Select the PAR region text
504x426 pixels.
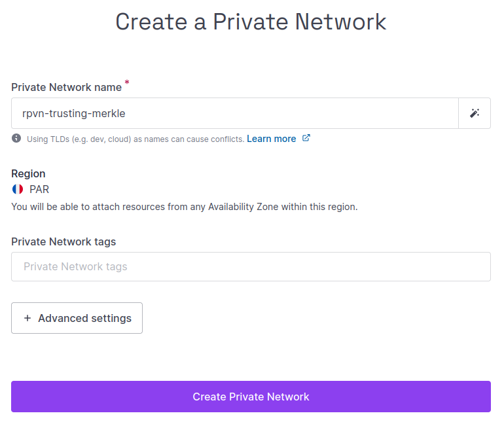[39, 189]
